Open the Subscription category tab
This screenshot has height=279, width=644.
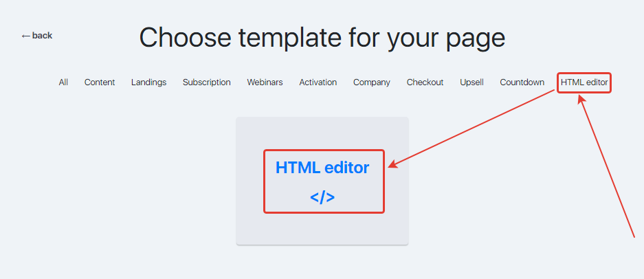coord(207,82)
